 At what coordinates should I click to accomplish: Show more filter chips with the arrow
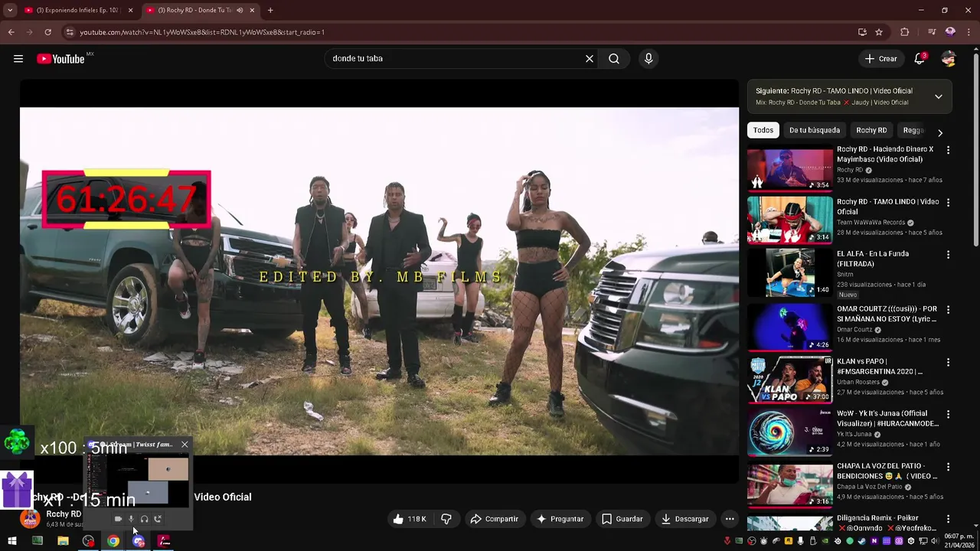[940, 132]
